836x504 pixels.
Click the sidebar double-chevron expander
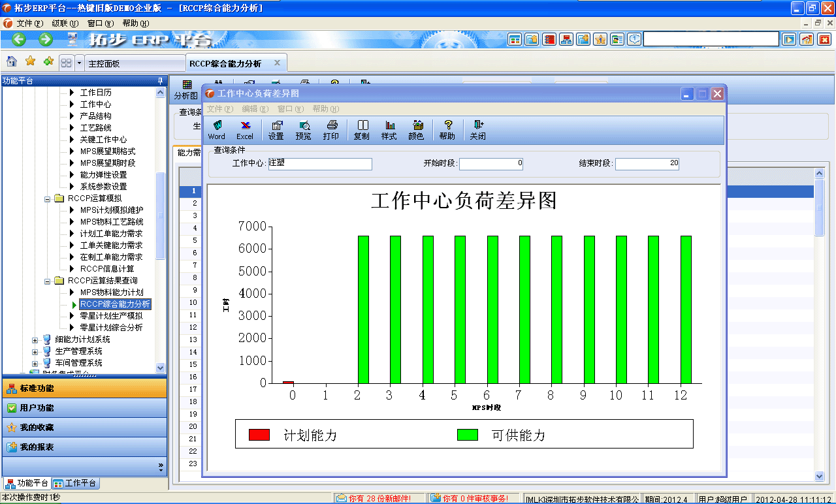(161, 465)
